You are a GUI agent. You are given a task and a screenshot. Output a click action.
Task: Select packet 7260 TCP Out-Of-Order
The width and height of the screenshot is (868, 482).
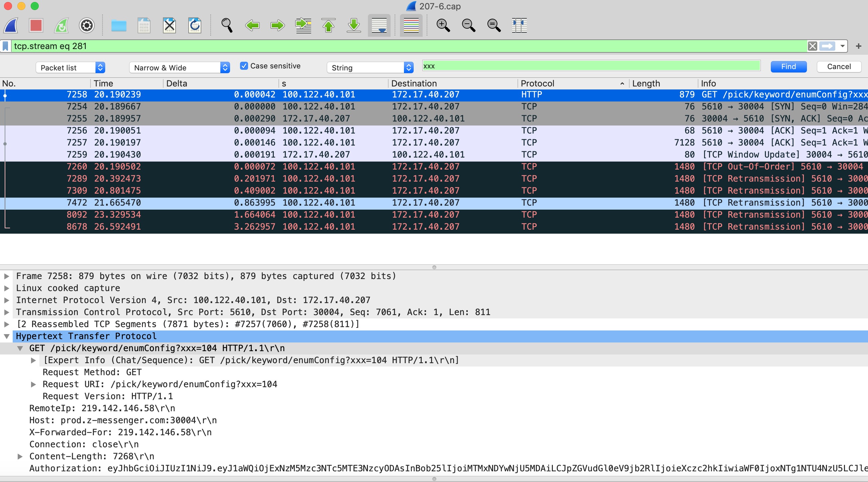pos(434,167)
